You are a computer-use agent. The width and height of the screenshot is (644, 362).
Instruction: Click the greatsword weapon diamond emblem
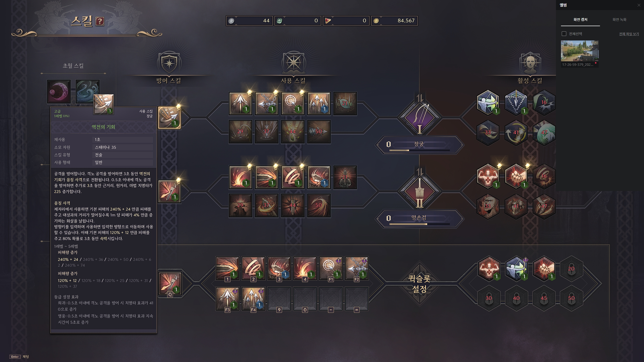(419, 191)
